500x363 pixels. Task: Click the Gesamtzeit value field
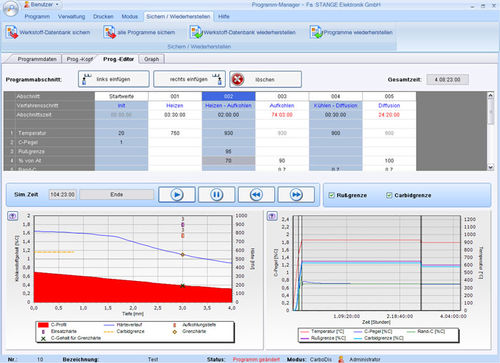click(x=447, y=80)
